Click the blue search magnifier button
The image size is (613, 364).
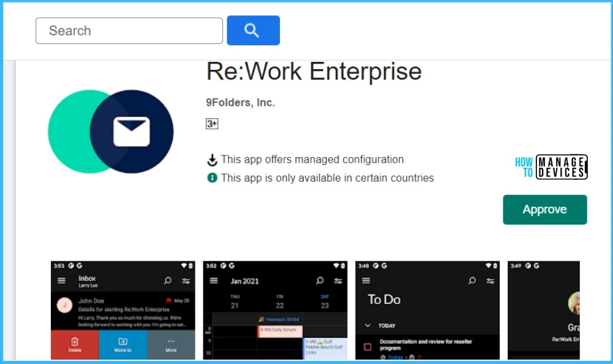[x=254, y=31]
